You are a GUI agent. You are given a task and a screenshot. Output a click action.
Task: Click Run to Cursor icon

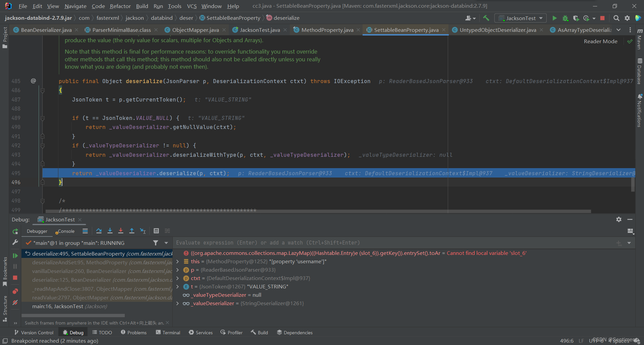[x=143, y=231]
